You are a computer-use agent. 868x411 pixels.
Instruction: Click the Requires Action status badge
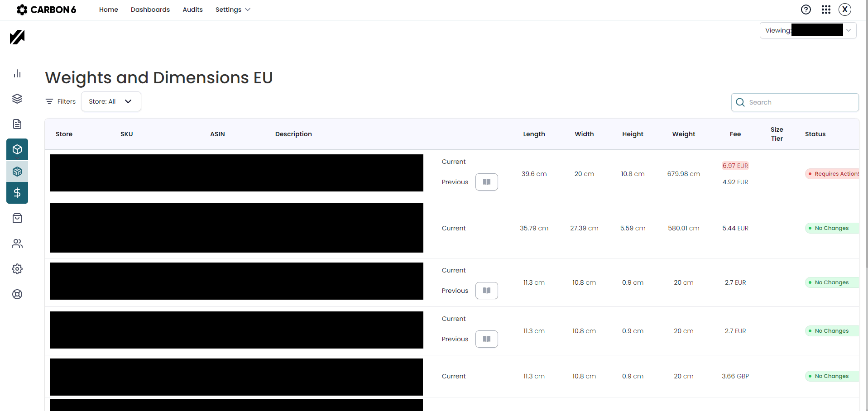coord(832,174)
